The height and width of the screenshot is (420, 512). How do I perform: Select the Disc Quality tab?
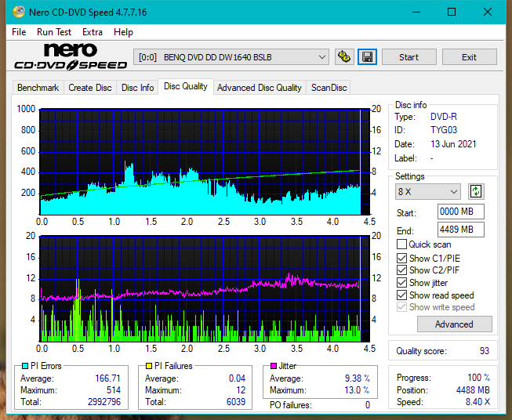(x=186, y=86)
